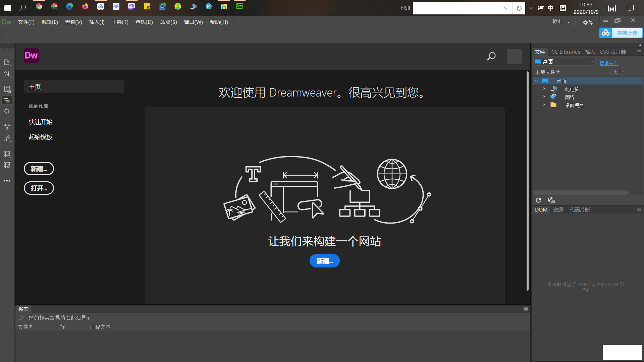Open the 标准 workspace dropdown
Screen dimensions: 644x362
pyautogui.click(x=561, y=22)
